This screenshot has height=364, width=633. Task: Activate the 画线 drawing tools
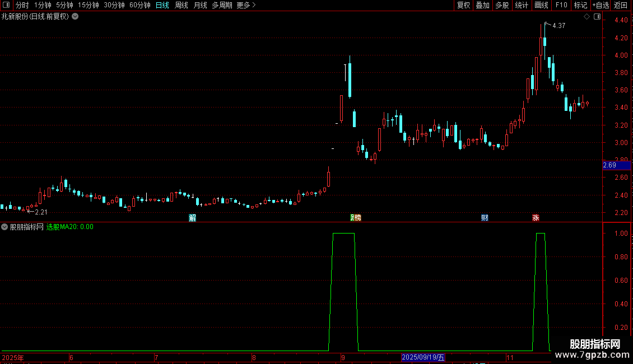coord(541,5)
